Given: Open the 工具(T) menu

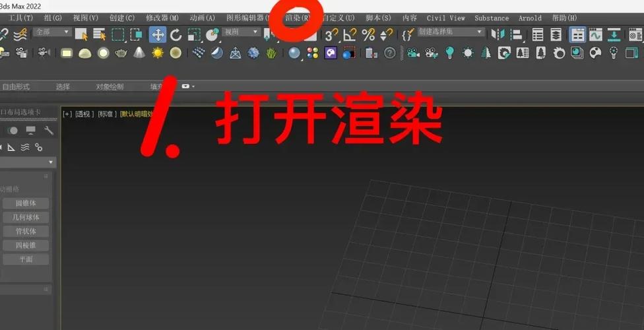Looking at the screenshot, I should (21, 18).
